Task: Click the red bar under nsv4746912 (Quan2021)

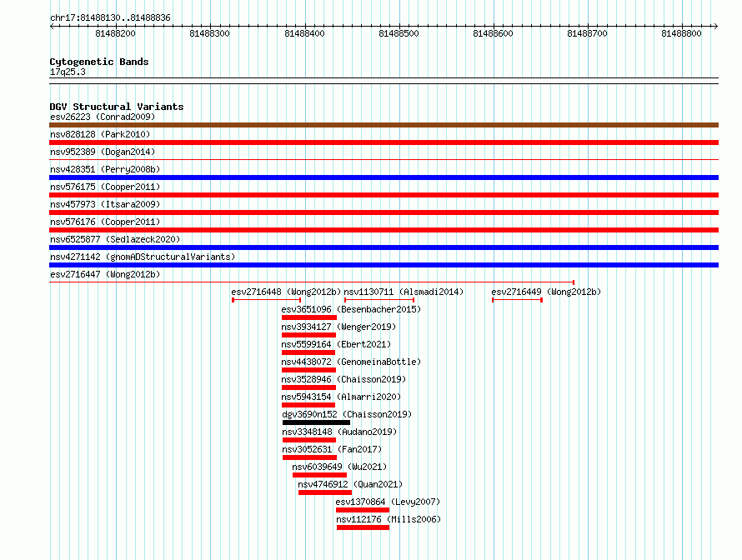Action: pyautogui.click(x=325, y=492)
